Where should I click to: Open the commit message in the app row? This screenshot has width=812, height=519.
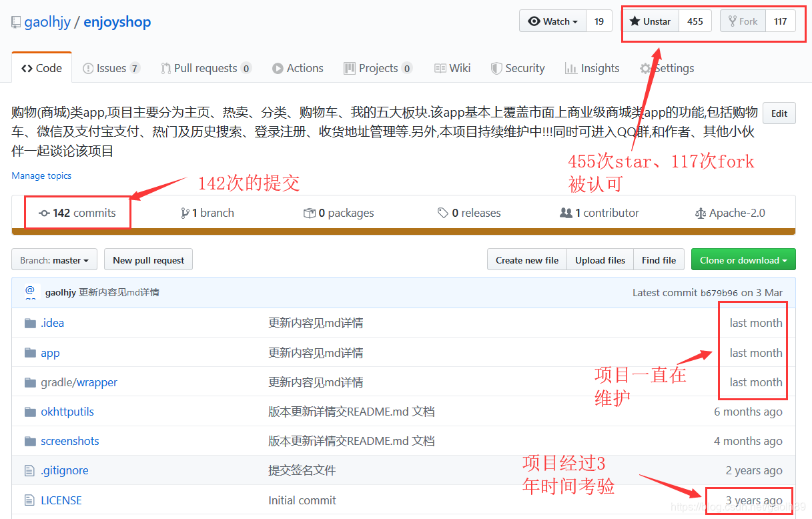[x=316, y=353]
